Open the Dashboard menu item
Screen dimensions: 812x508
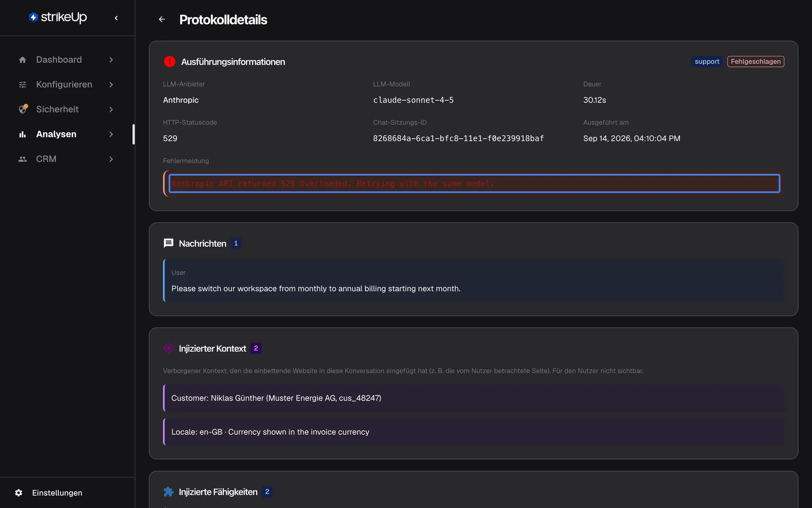pos(67,60)
